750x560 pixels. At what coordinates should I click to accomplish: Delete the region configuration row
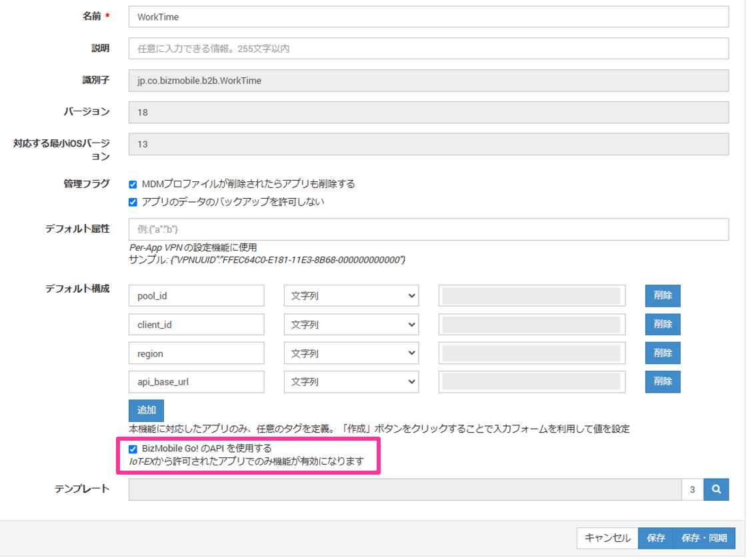663,353
